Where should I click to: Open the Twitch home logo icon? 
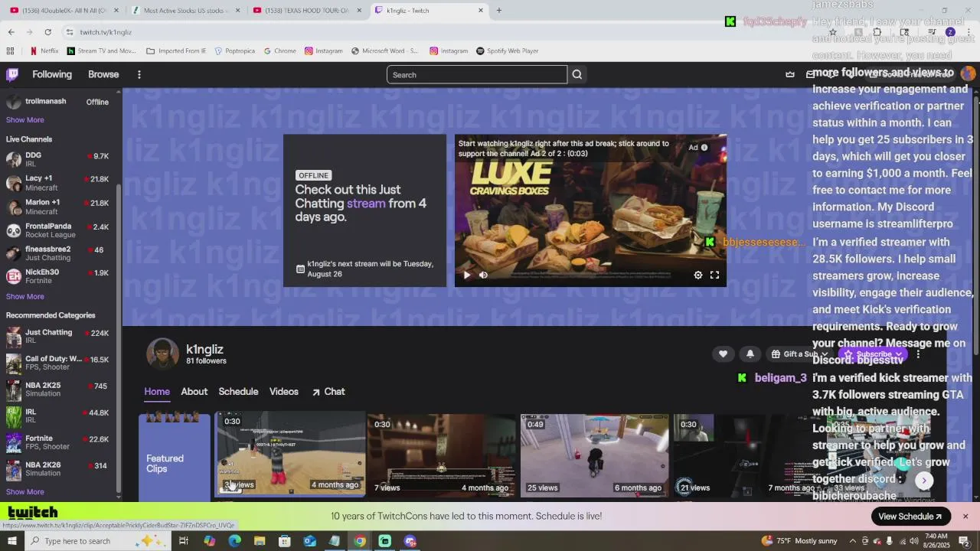(x=12, y=74)
